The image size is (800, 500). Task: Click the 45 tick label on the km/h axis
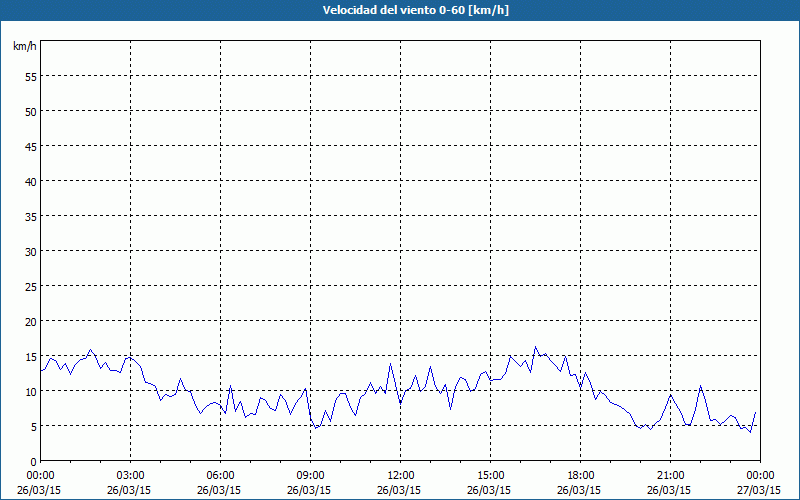coord(31,146)
